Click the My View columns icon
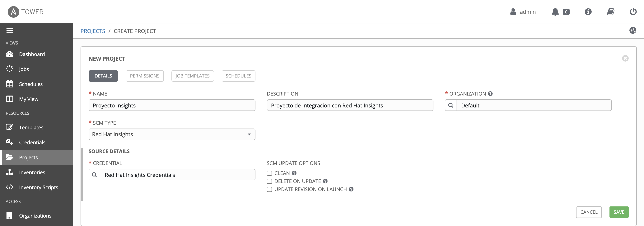The image size is (644, 226). 10,99
